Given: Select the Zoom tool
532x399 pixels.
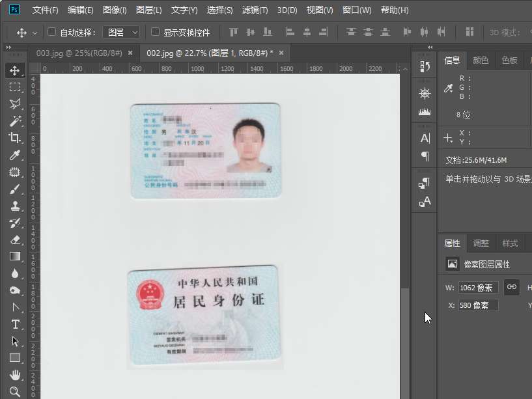Looking at the screenshot, I should pyautogui.click(x=14, y=392).
